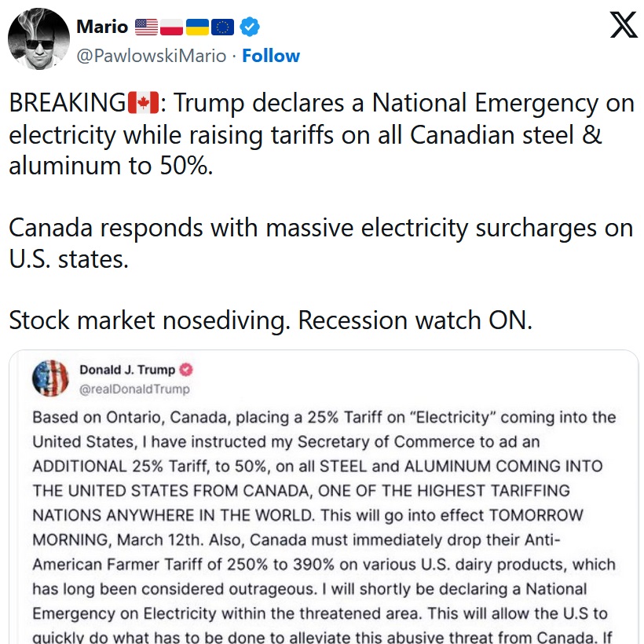Open Mario's profile picture

(x=38, y=39)
